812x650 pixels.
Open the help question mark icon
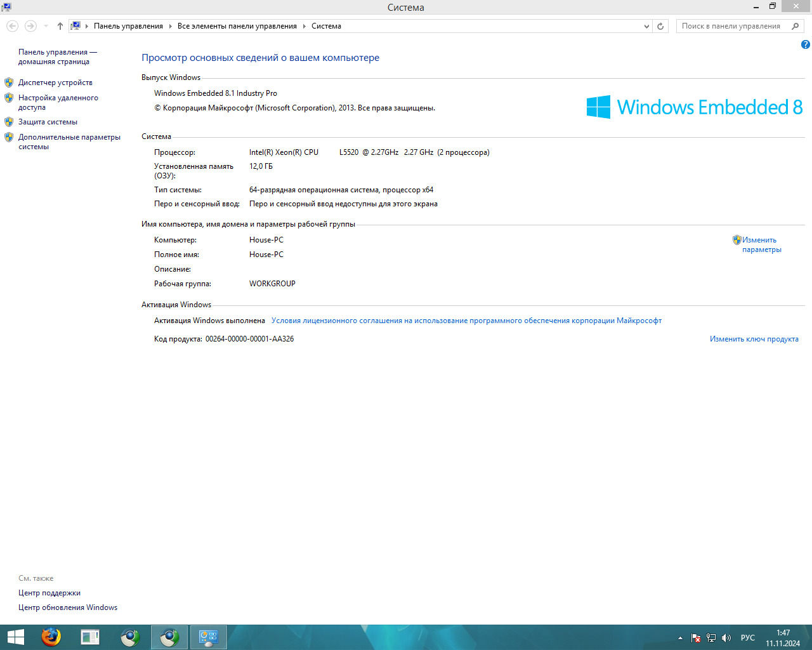[805, 44]
